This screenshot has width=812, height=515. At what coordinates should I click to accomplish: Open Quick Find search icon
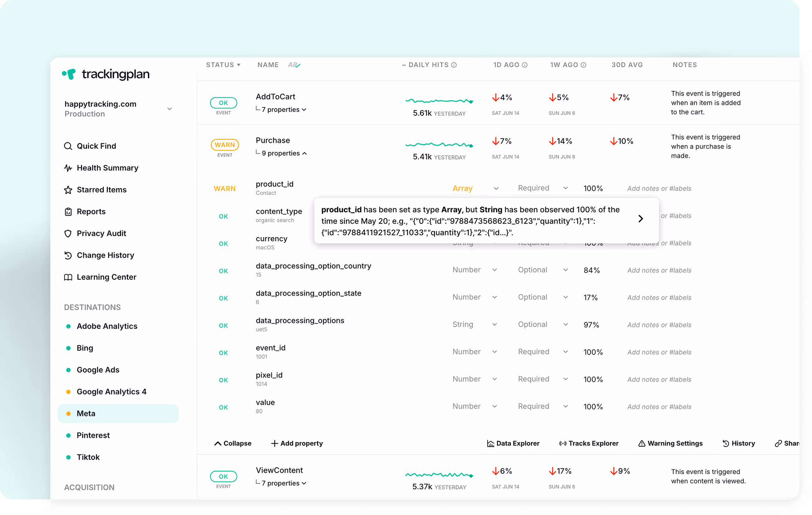pos(68,146)
